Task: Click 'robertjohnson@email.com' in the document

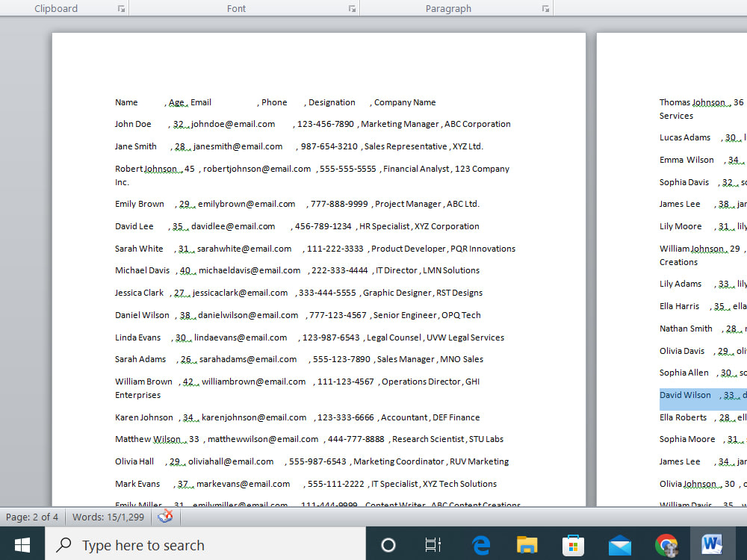Action: (x=257, y=169)
